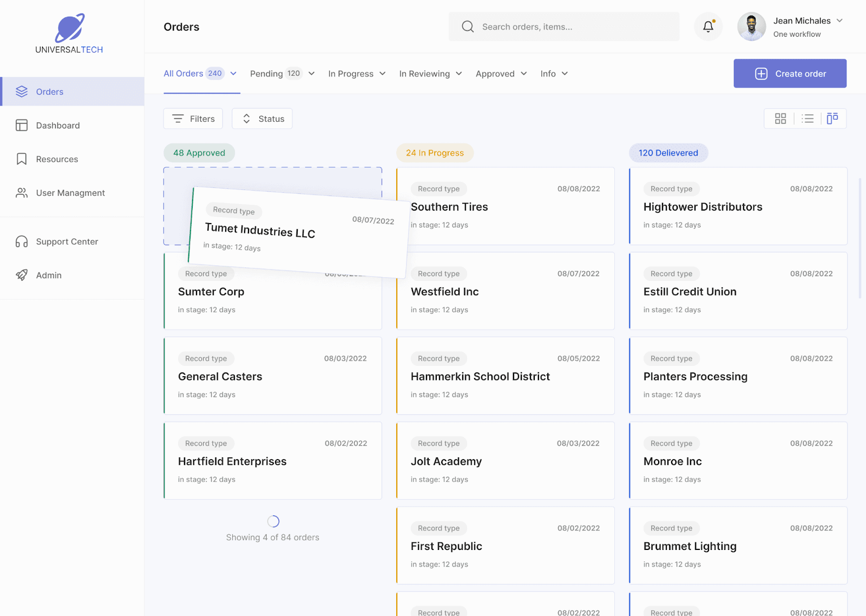Click the Dashboard layout icon
Screen dimensions: 866x616
(x=22, y=126)
